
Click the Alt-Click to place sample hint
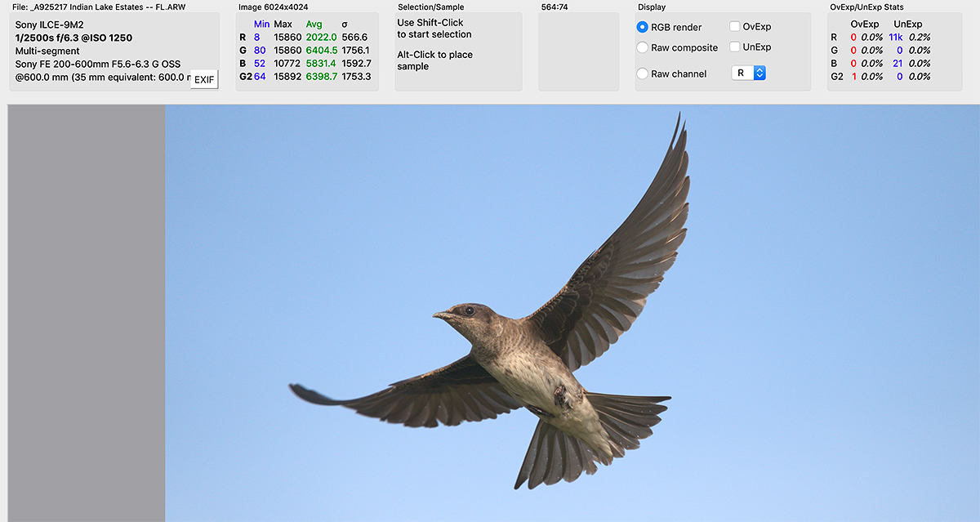[x=435, y=60]
